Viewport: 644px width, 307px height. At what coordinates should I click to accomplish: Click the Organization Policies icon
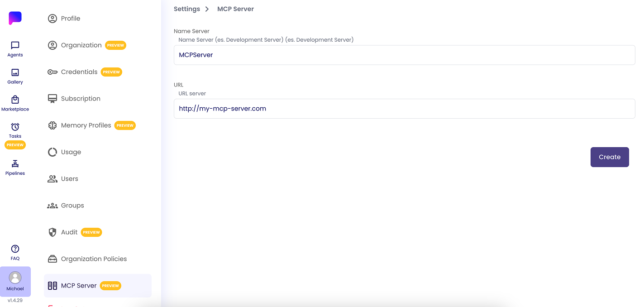click(52, 259)
